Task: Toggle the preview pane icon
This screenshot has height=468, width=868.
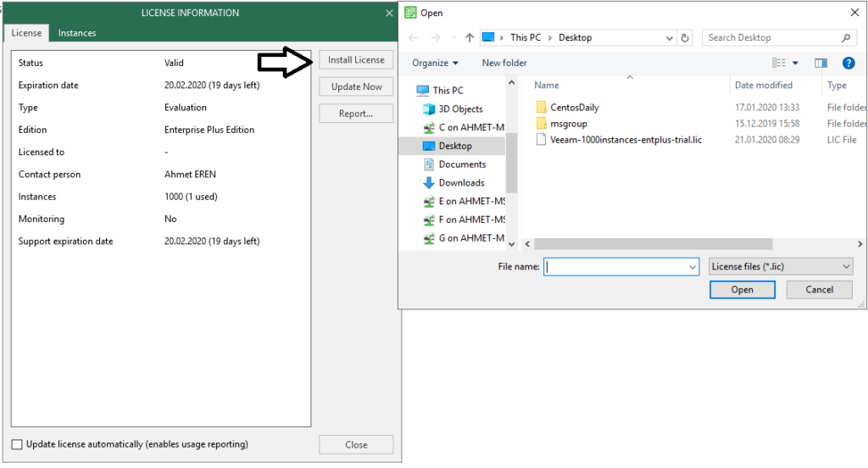Action: 821,63
